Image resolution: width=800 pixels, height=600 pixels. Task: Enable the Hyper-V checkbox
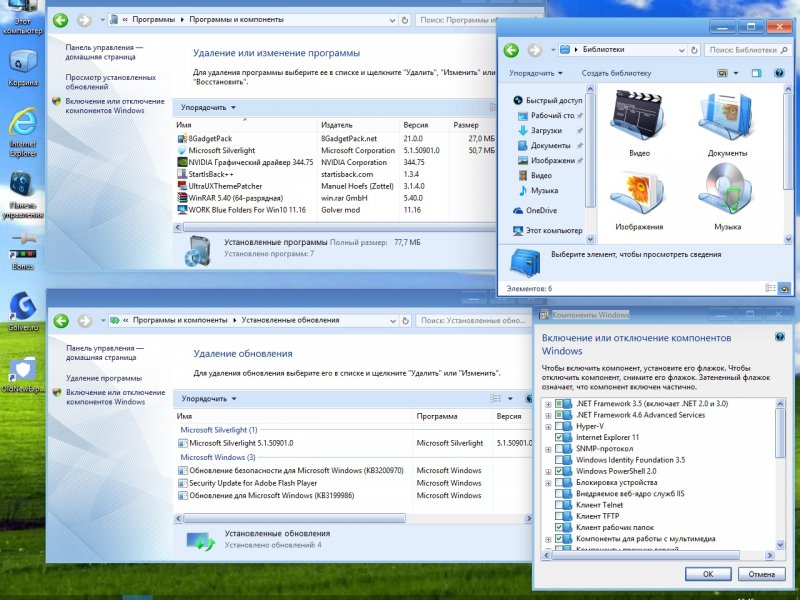click(559, 426)
